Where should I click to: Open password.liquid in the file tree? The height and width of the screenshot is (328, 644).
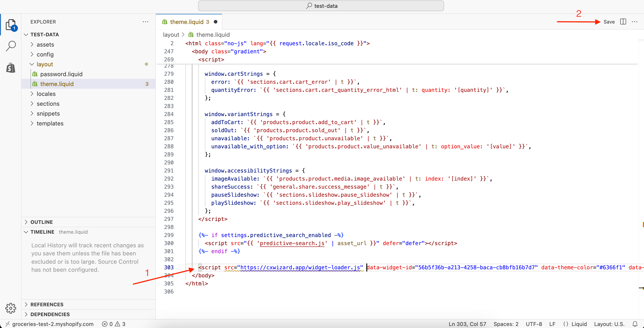[61, 74]
